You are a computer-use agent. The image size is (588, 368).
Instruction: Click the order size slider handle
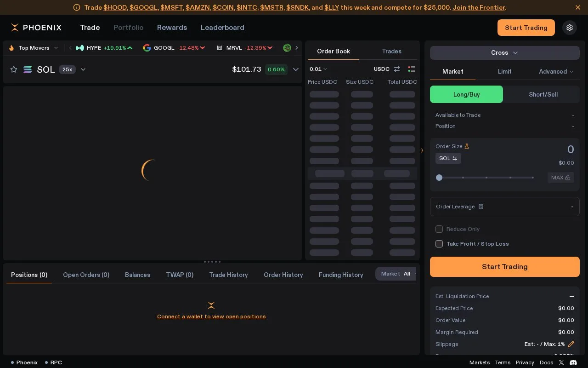[439, 178]
